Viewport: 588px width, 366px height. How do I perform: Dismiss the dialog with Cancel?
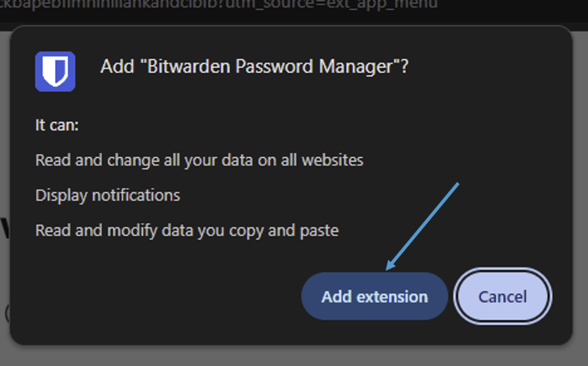coord(503,297)
